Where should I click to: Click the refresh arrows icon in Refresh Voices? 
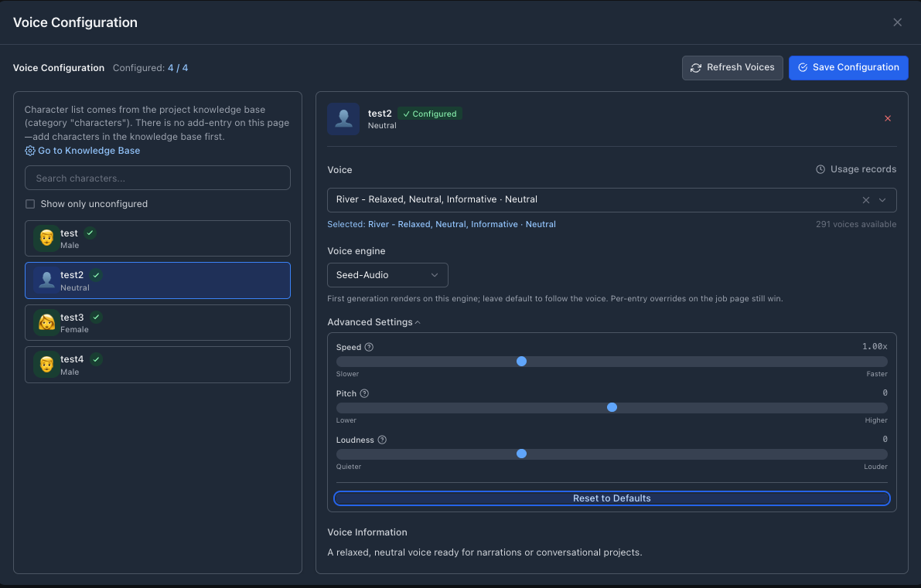click(695, 68)
